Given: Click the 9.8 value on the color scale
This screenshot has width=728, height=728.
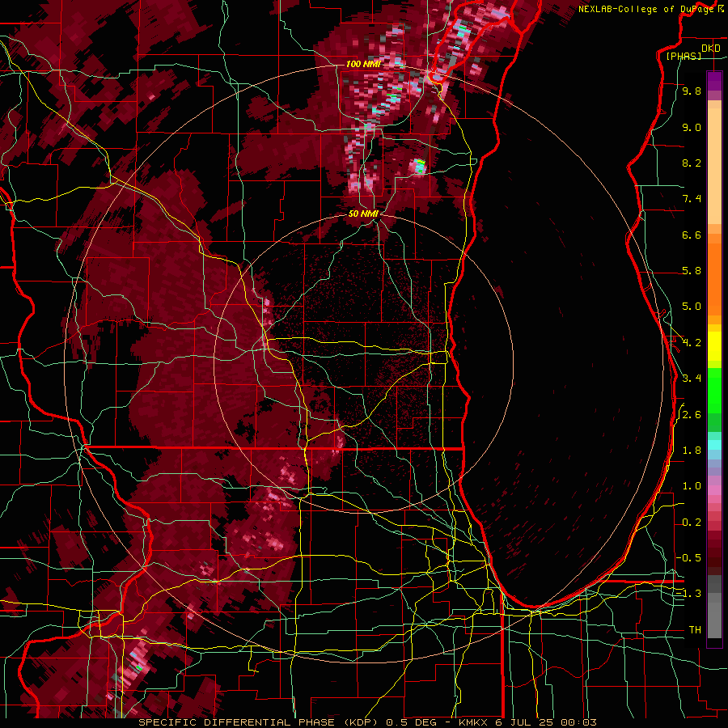Looking at the screenshot, I should click(x=692, y=91).
